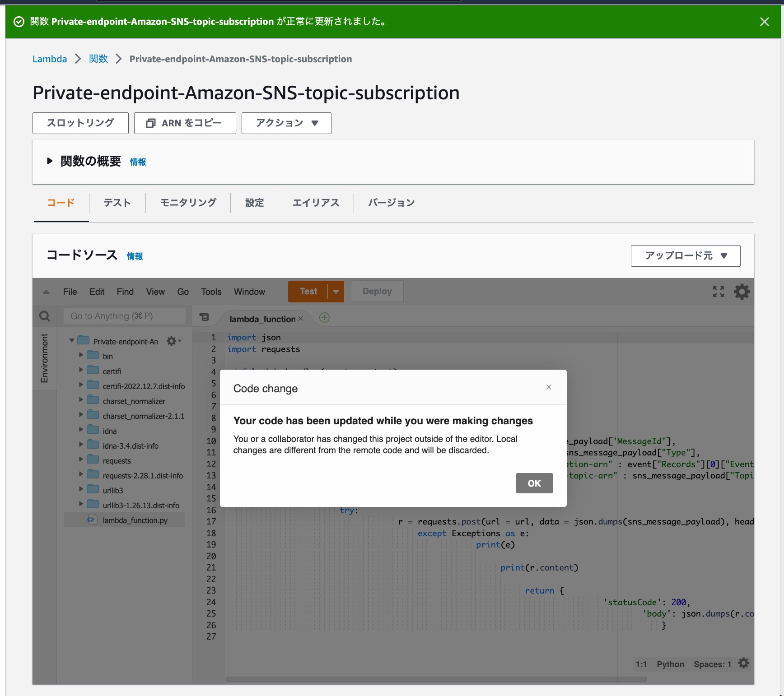Click the tab list icon beside lambda_function tab
784x696 pixels.
tap(205, 317)
